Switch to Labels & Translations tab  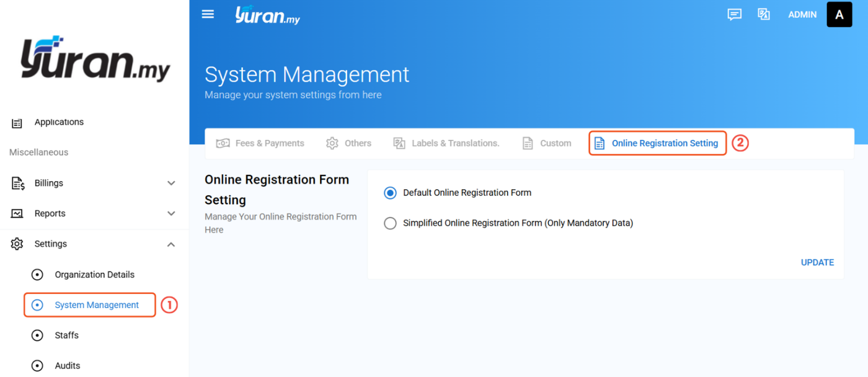446,143
